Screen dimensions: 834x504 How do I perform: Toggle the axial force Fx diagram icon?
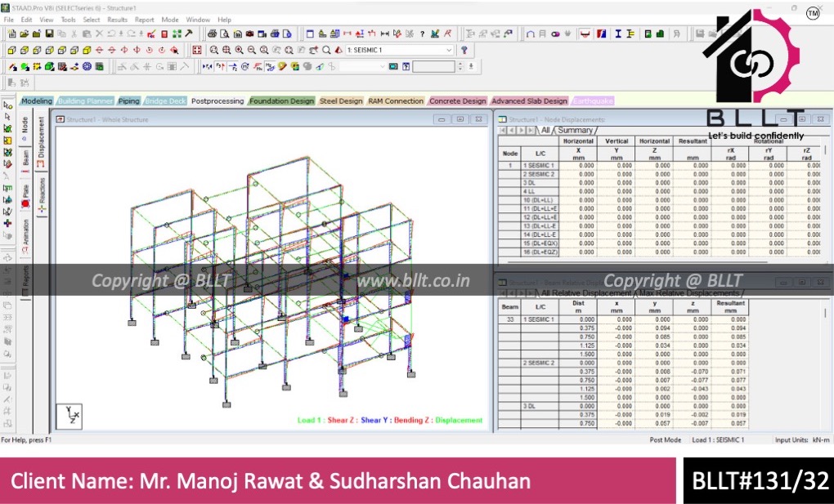[208, 67]
